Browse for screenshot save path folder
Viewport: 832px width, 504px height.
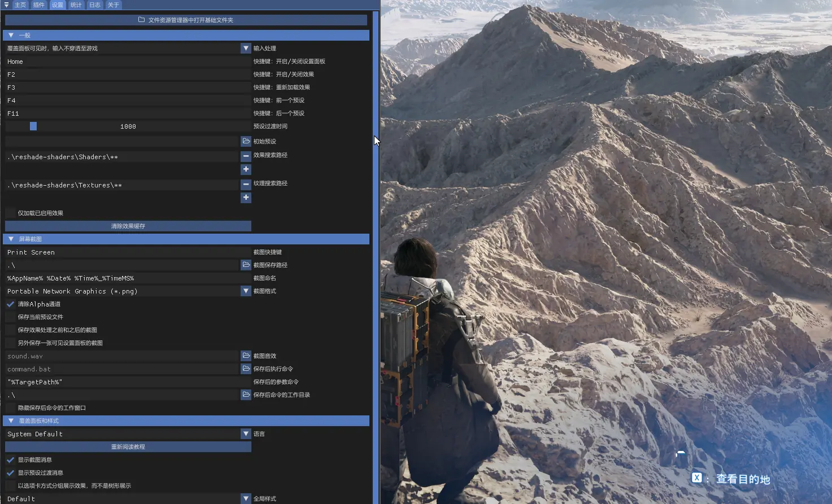pos(246,265)
